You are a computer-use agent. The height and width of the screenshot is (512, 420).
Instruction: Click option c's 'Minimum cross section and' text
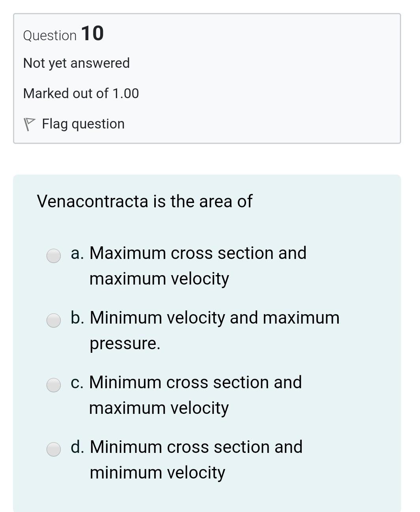point(196,382)
